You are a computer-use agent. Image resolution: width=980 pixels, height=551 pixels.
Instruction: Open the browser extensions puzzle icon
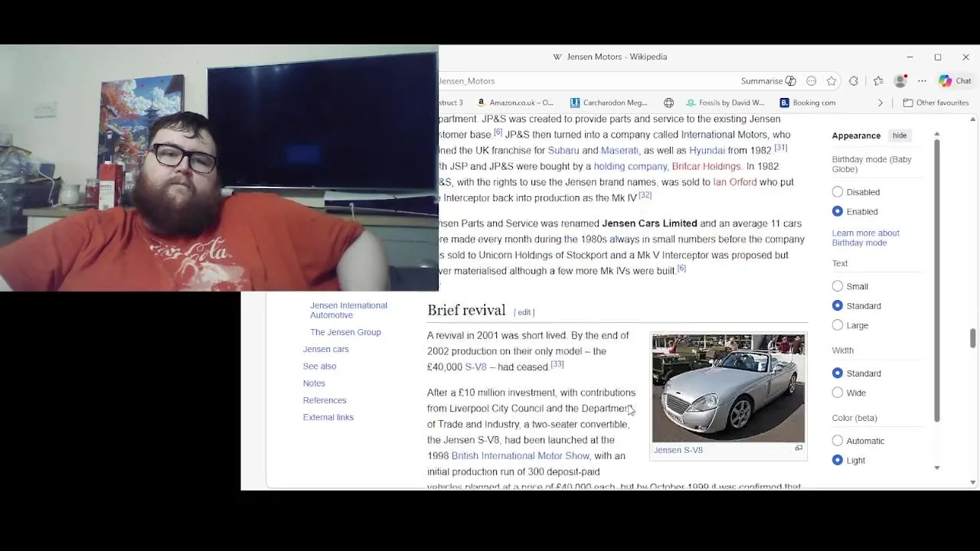854,81
